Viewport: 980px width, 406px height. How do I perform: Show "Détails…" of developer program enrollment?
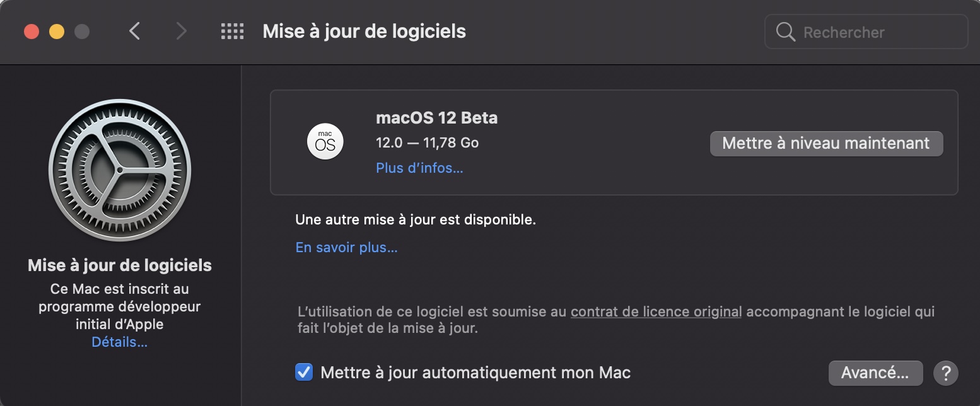click(x=120, y=342)
